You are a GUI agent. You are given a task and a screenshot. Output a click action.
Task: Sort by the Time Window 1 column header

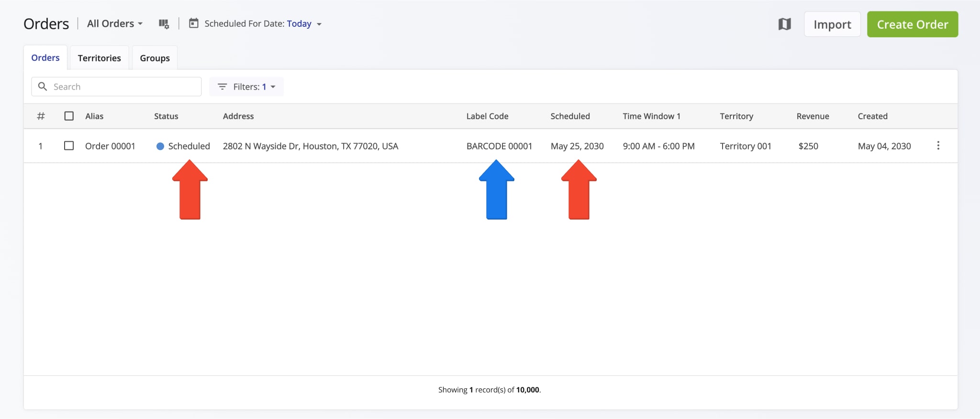[651, 116]
